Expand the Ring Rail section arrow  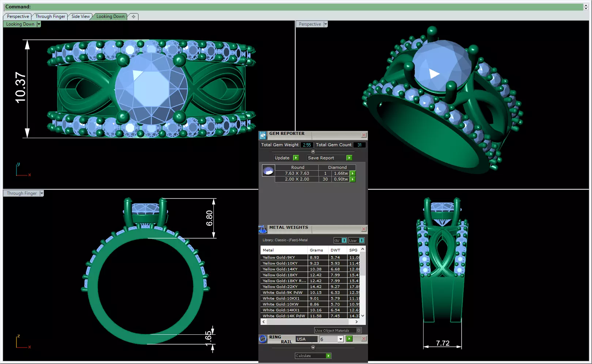313,348
